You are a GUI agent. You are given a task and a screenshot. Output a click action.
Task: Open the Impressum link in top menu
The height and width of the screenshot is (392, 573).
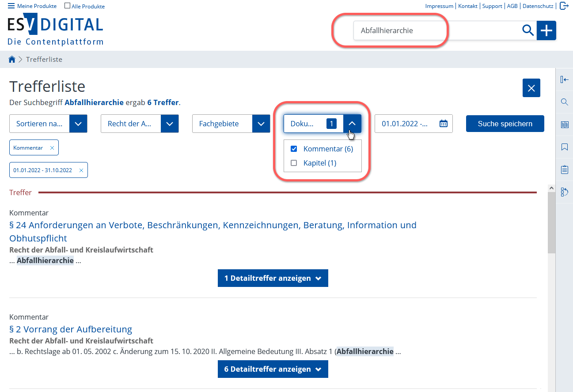(x=439, y=6)
